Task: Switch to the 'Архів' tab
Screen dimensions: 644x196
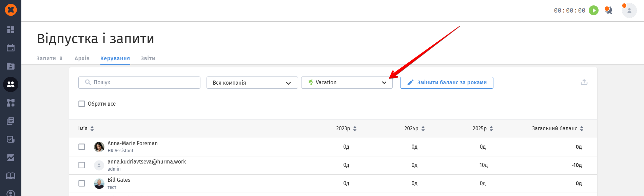Action: click(82, 58)
